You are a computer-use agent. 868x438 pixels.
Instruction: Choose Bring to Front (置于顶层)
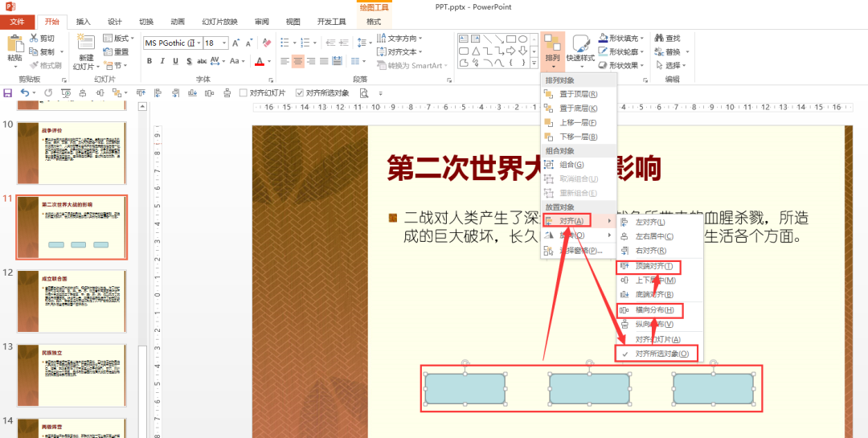point(578,94)
